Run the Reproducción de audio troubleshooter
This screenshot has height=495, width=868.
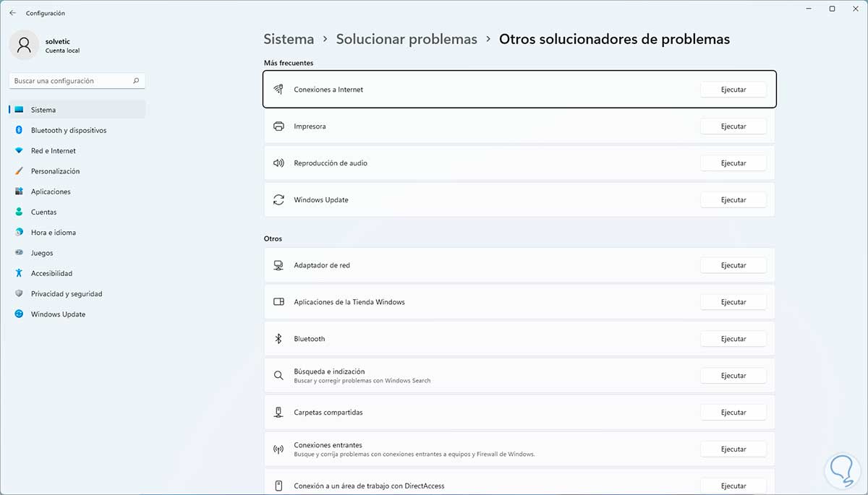pos(733,163)
